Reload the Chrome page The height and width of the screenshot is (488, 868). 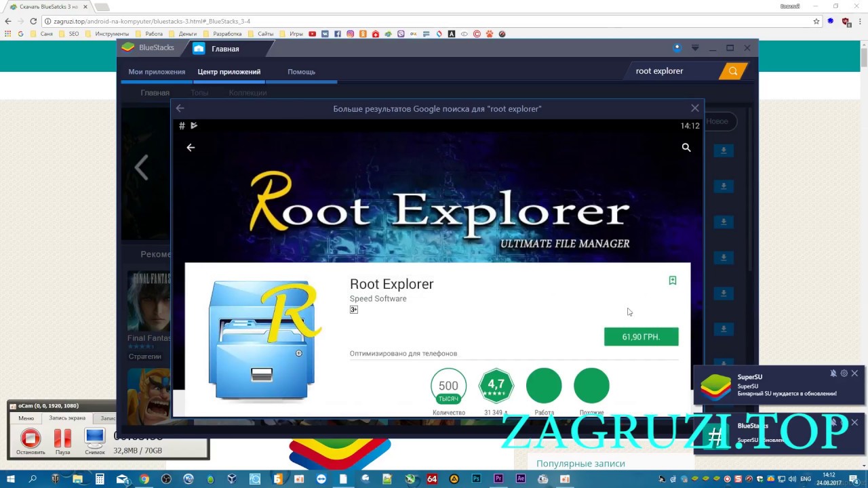point(33,21)
